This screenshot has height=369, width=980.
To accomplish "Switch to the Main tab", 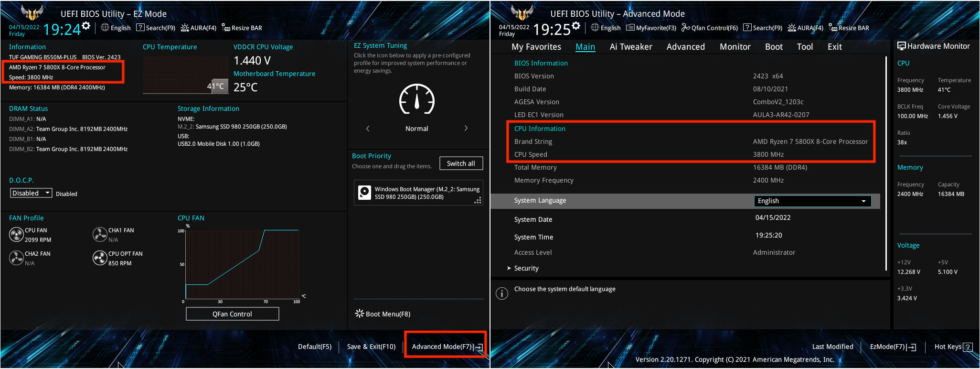I will coord(585,47).
